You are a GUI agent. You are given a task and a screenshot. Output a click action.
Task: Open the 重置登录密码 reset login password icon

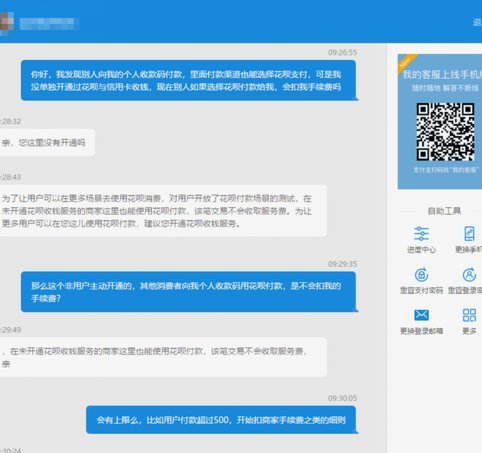tap(469, 275)
